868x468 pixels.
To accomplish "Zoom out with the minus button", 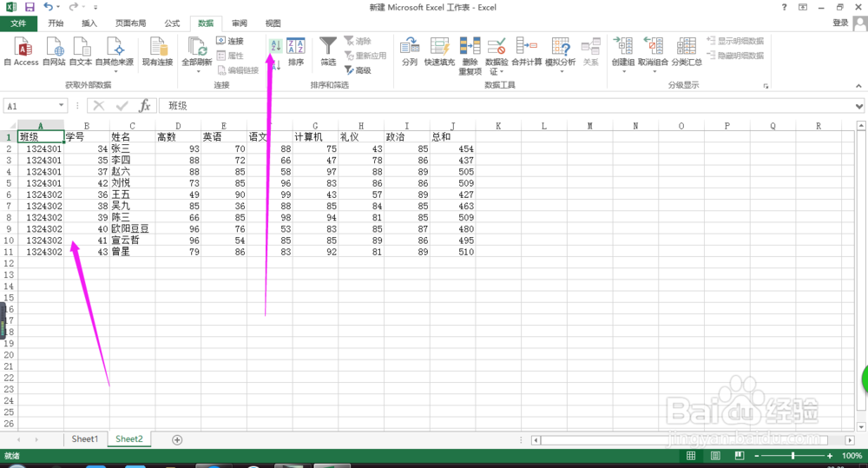I will click(757, 456).
